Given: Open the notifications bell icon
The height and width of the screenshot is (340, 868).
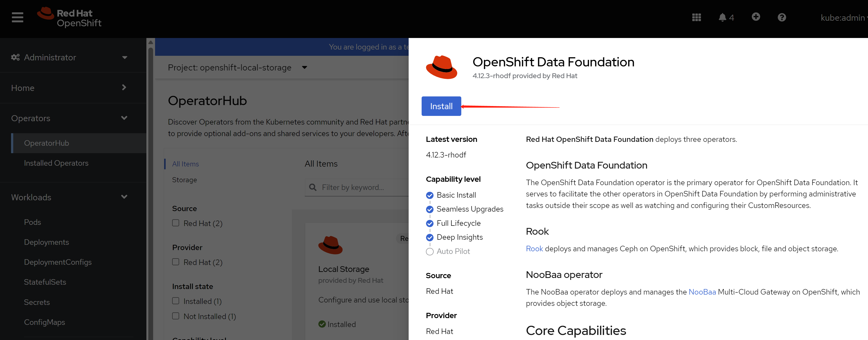Looking at the screenshot, I should click(722, 17).
